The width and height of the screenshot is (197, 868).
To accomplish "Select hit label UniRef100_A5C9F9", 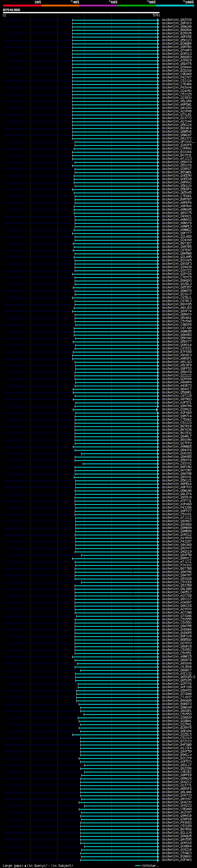I will pos(177,365).
